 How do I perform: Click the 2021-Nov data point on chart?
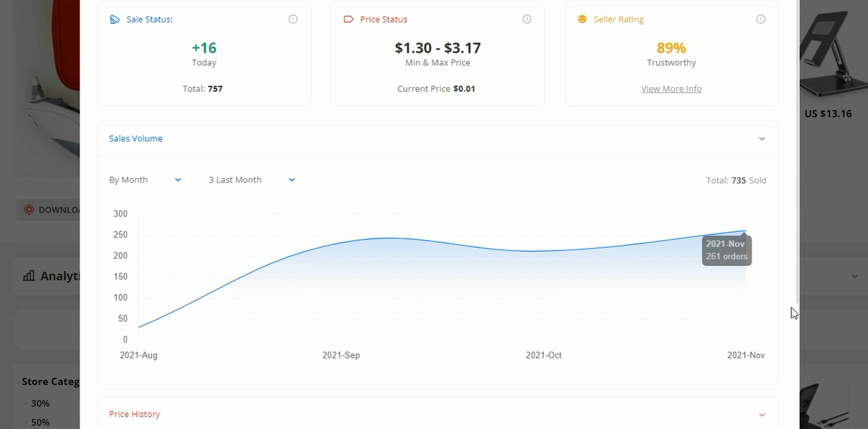(745, 231)
